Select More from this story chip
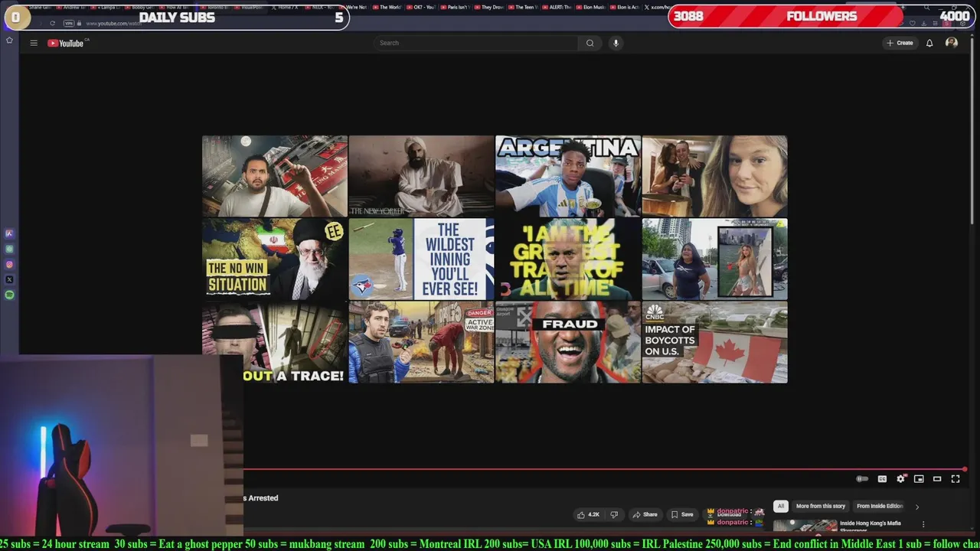 tap(820, 506)
